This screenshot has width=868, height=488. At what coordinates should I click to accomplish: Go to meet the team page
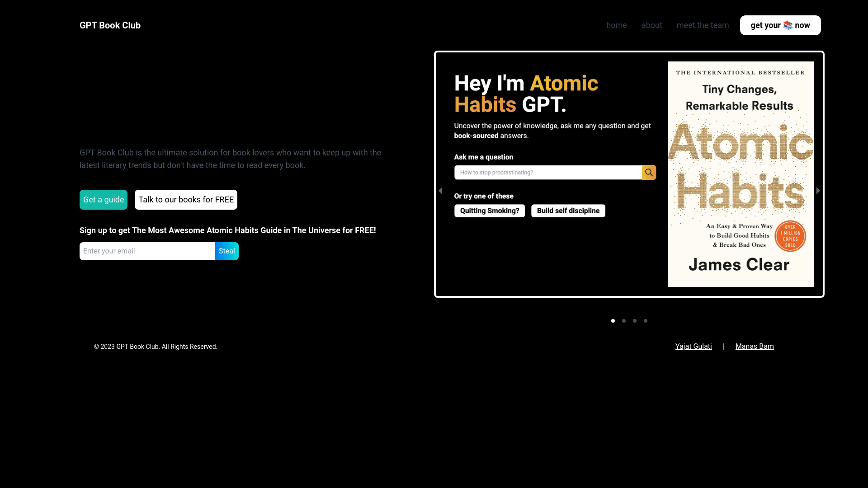coord(703,25)
